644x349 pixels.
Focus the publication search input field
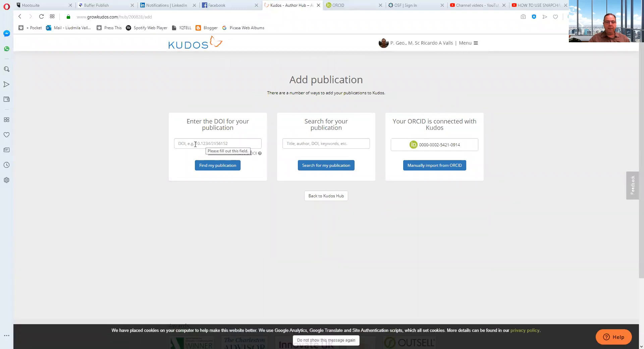pos(326,144)
